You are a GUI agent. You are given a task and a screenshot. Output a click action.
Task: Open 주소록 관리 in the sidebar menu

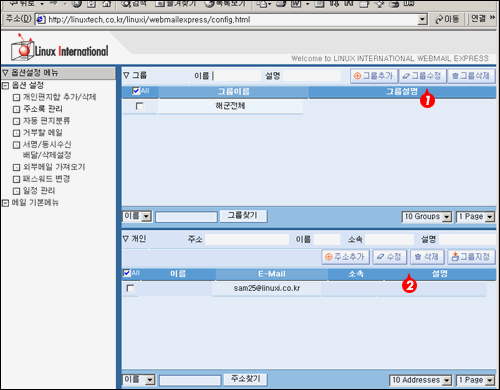[43, 109]
